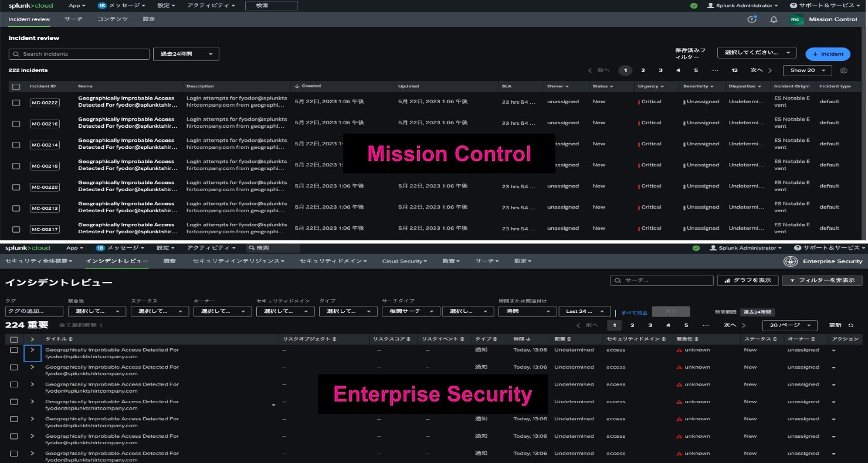Click the サーチ search field in Enterprise Security
The height and width of the screenshot is (463, 868).
click(x=662, y=281)
